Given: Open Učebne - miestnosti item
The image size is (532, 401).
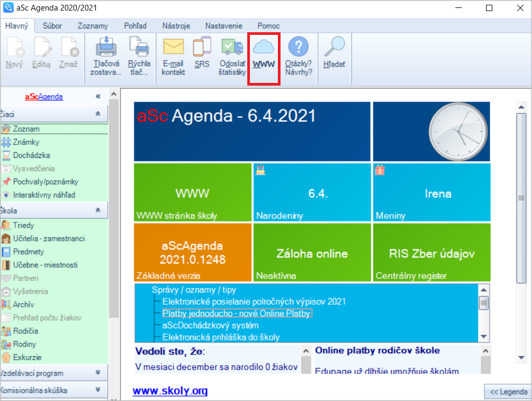Looking at the screenshot, I should [x=45, y=265].
